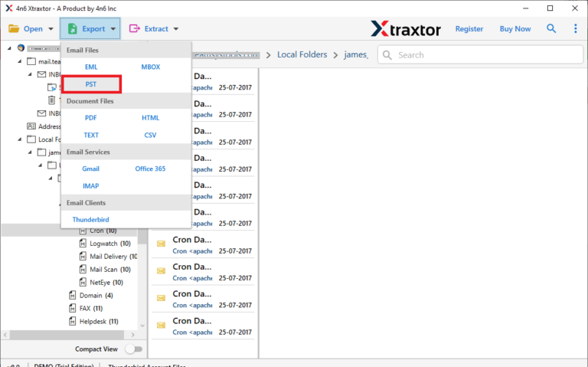588x367 pixels.
Task: Click the folder tree scroll-right arrow
Action: click(132, 334)
